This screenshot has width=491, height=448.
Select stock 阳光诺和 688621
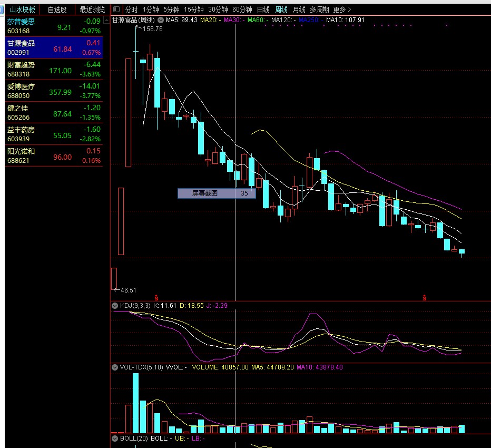point(54,155)
